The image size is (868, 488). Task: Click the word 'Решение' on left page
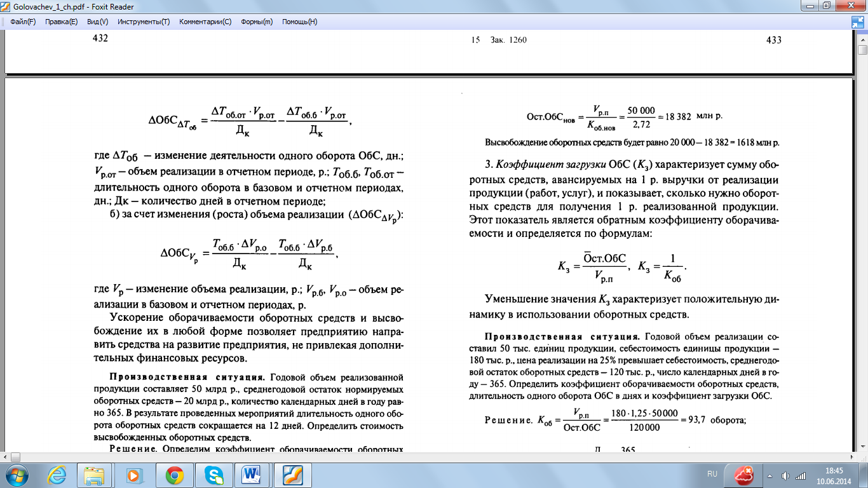(x=132, y=449)
